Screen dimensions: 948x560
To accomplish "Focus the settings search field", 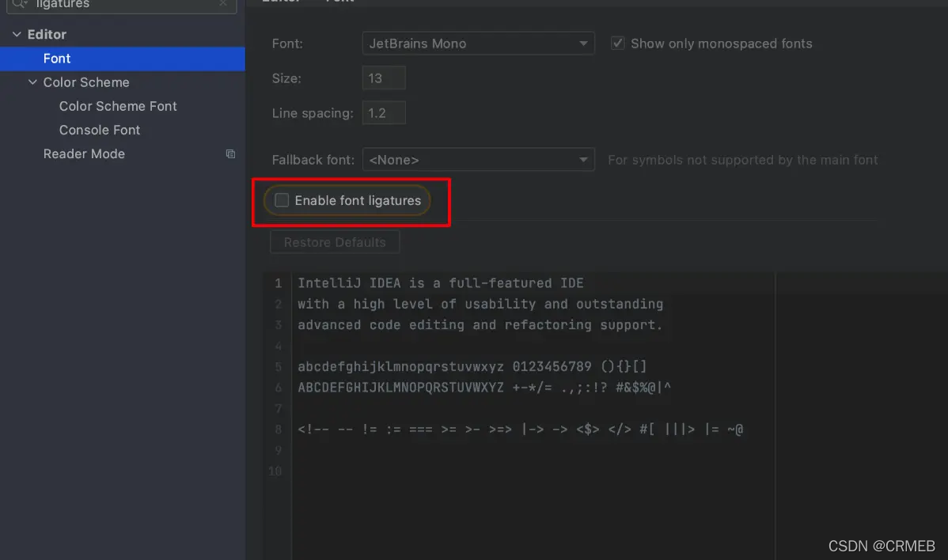I will point(122,5).
